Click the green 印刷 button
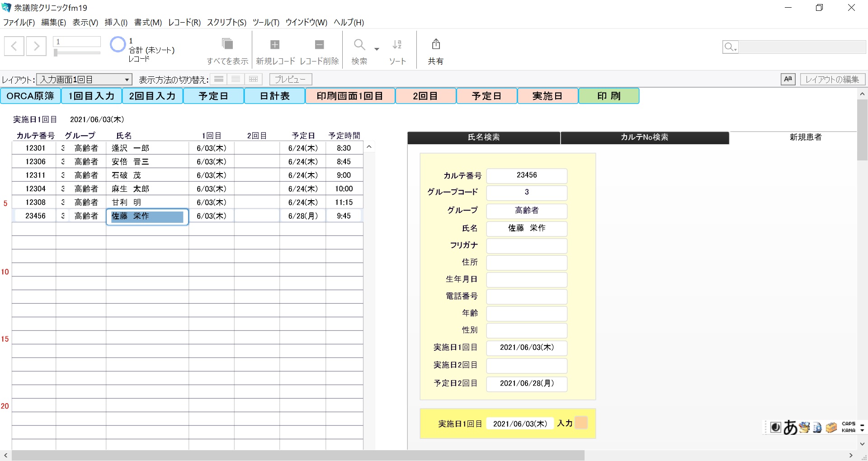 tap(609, 96)
